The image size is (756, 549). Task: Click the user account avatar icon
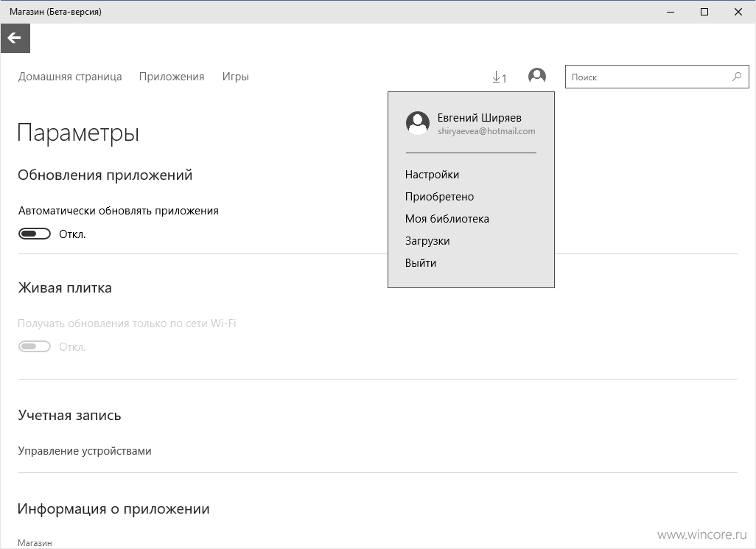tap(536, 76)
